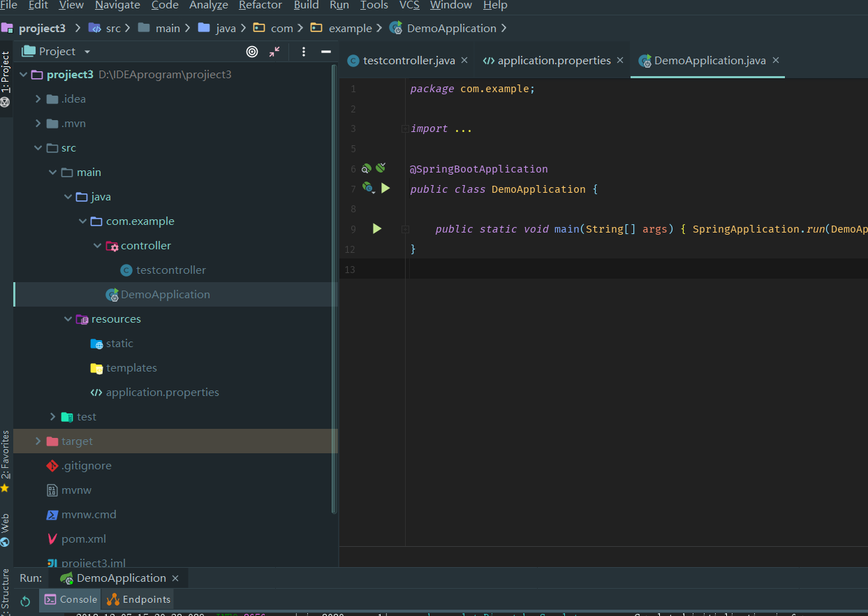Switch to the Endpoints tab

pyautogui.click(x=139, y=599)
